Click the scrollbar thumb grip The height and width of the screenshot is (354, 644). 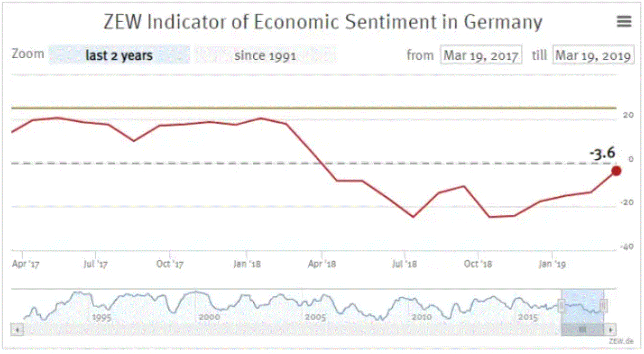coord(583,329)
